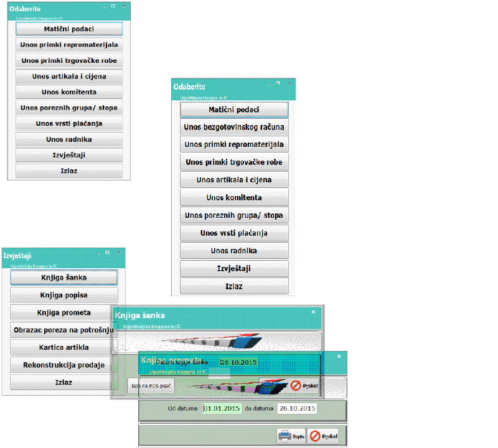Screen dimensions: 498x448
Task: Click Unos primki trgovačke robe in small Odaberite window
Action: coord(69,60)
